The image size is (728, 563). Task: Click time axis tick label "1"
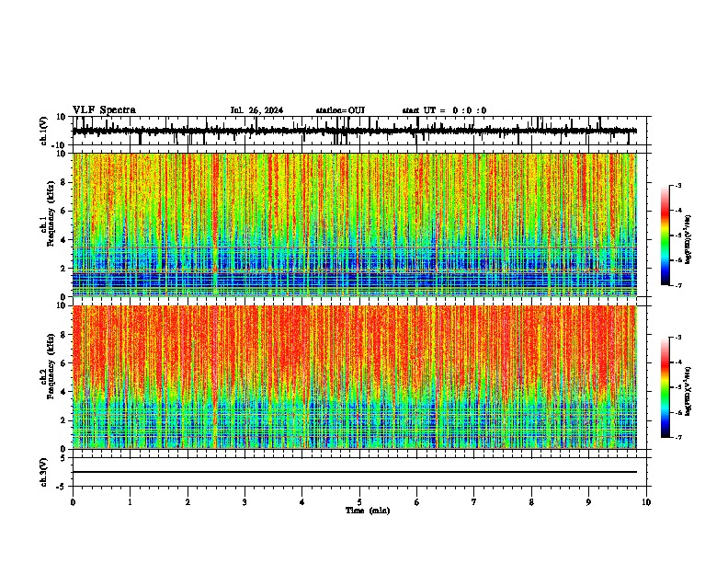point(130,502)
